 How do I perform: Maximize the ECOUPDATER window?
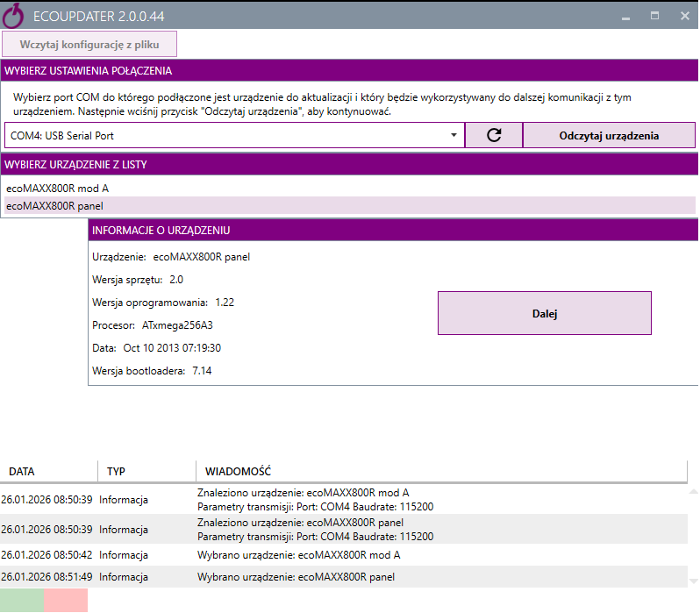[655, 16]
